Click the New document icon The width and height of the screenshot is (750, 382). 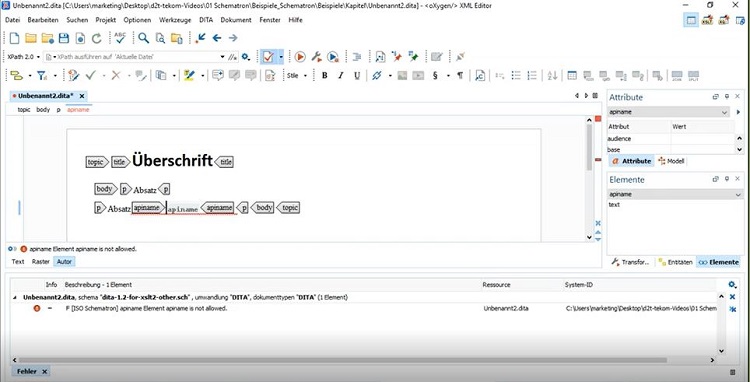click(14, 38)
